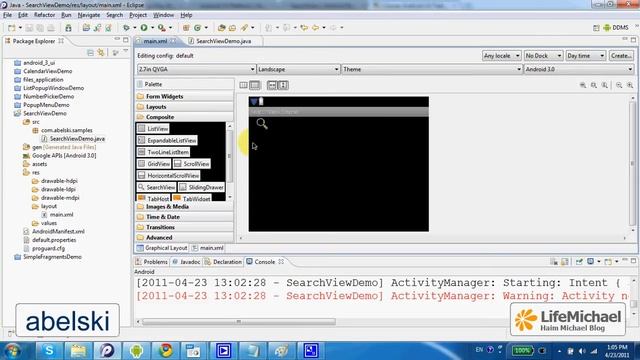Open the Package Explorer view menu triangle
Image resolution: width=640 pixels, height=360 pixels.
point(126,51)
